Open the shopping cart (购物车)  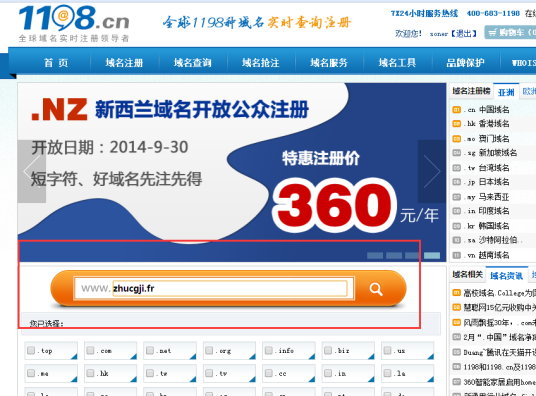(x=511, y=33)
